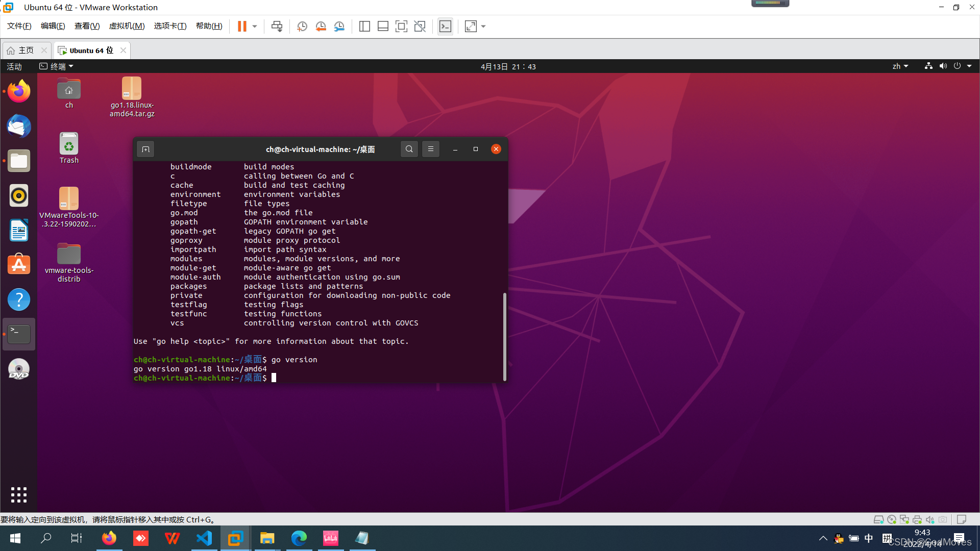Toggle unity mode toolbar icon

[x=420, y=26]
